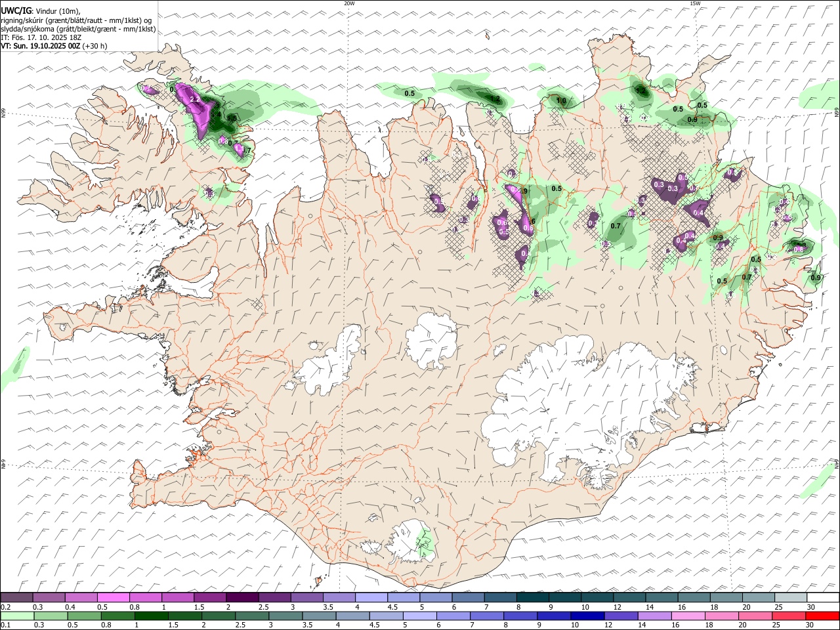The image size is (840, 630).
Task: Select the grey-green 2.5 rain-scale swatch
Action: 251,616
